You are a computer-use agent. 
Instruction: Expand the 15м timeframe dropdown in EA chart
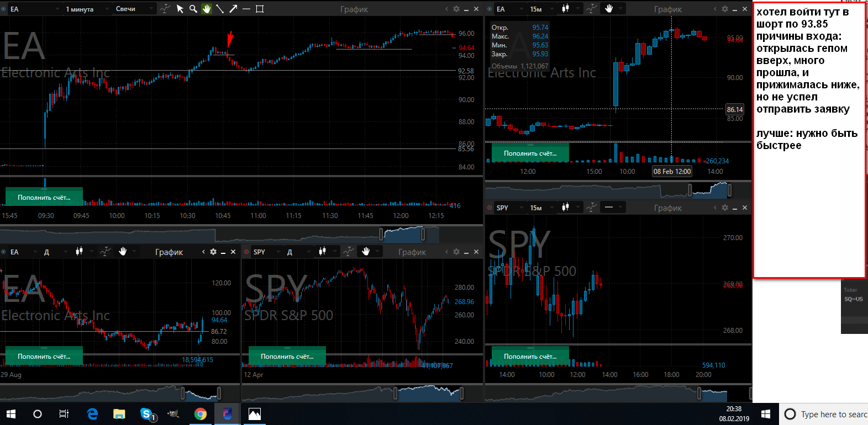[541, 9]
